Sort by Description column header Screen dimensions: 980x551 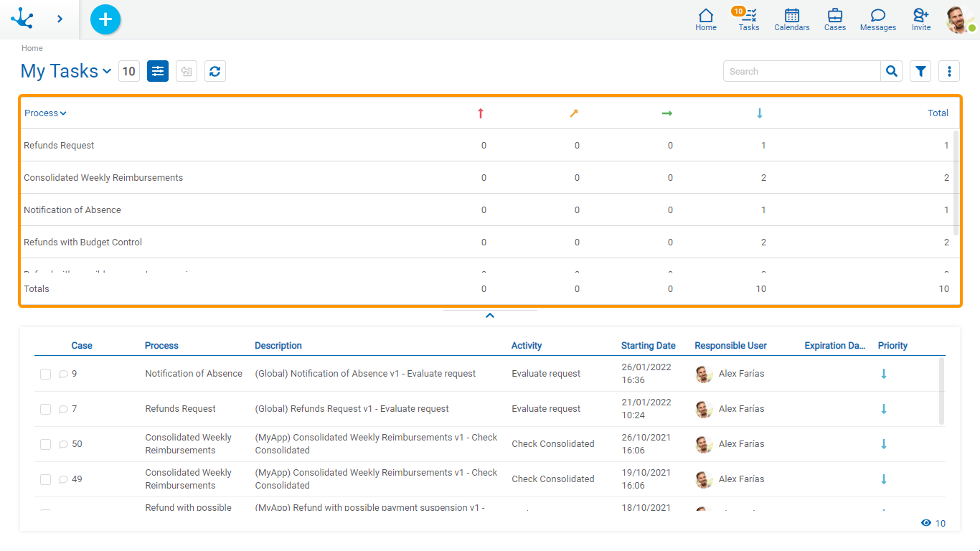tap(278, 345)
